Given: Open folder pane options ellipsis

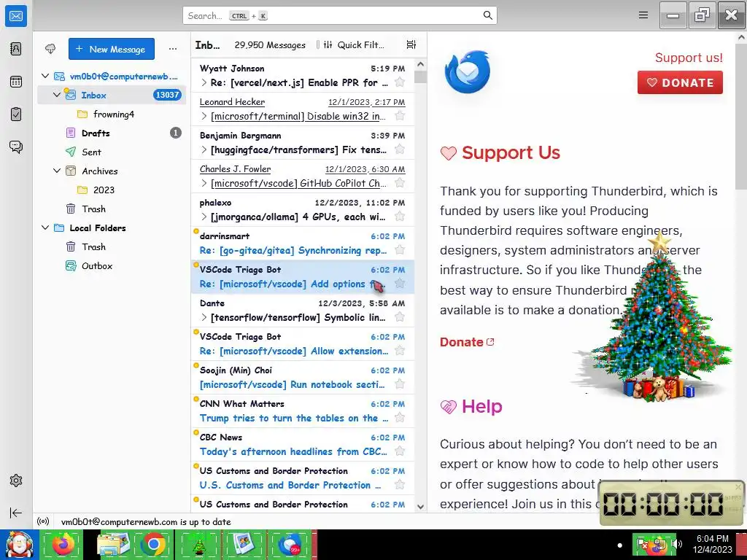Looking at the screenshot, I should coord(172,49).
